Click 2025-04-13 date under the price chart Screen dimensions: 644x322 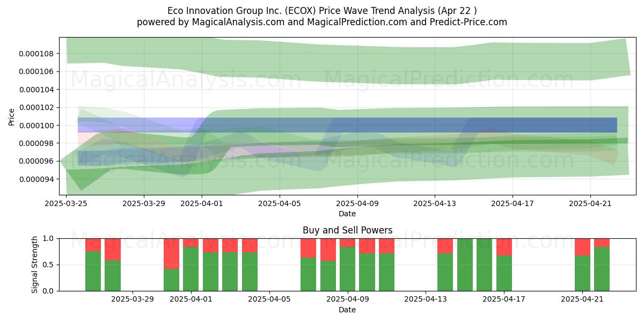point(435,204)
